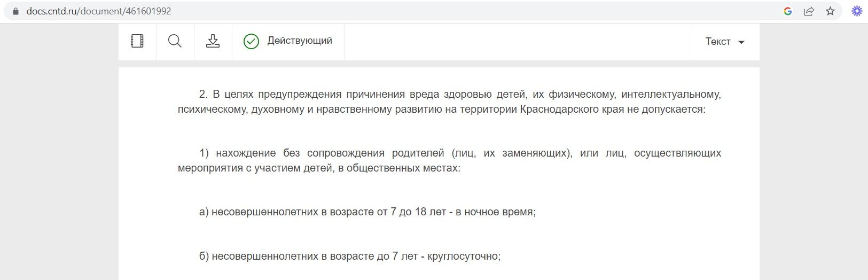This screenshot has height=280, width=868.
Task: Download the document using the download icon
Action: pyautogui.click(x=213, y=41)
